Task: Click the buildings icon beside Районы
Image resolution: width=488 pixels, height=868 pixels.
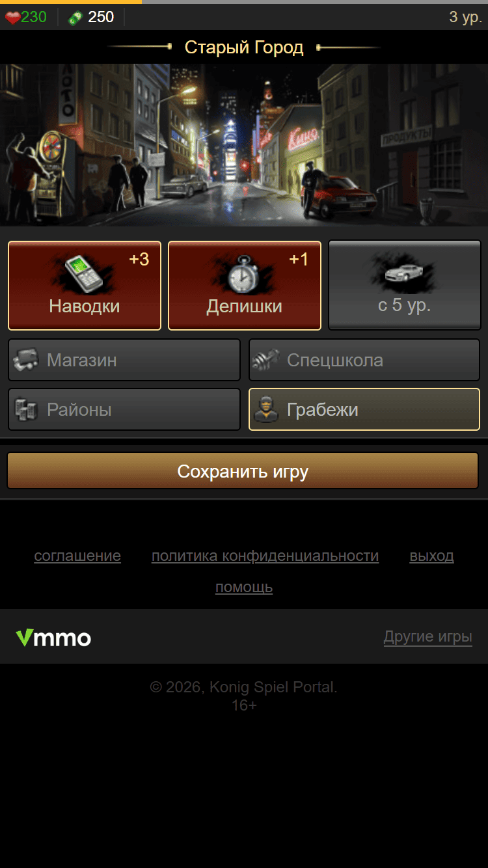Action: click(26, 409)
